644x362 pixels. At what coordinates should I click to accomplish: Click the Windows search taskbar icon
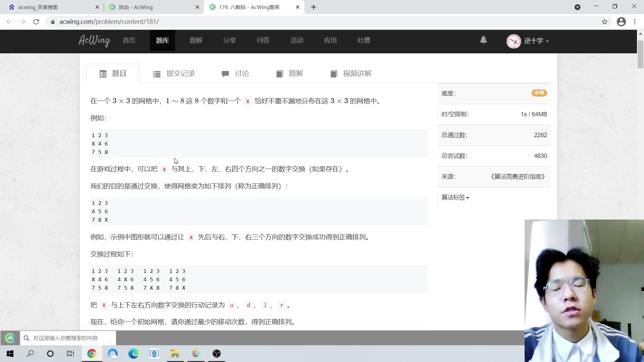(31, 354)
